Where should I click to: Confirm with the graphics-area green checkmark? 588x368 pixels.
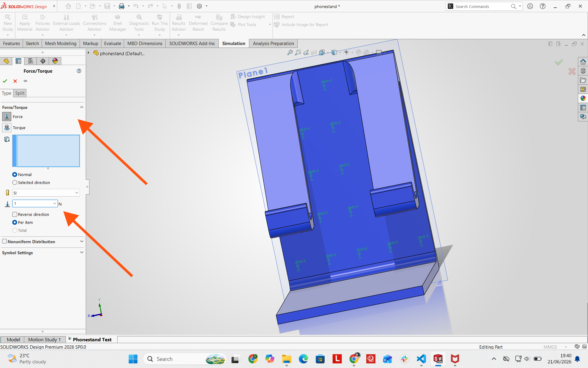tap(559, 62)
